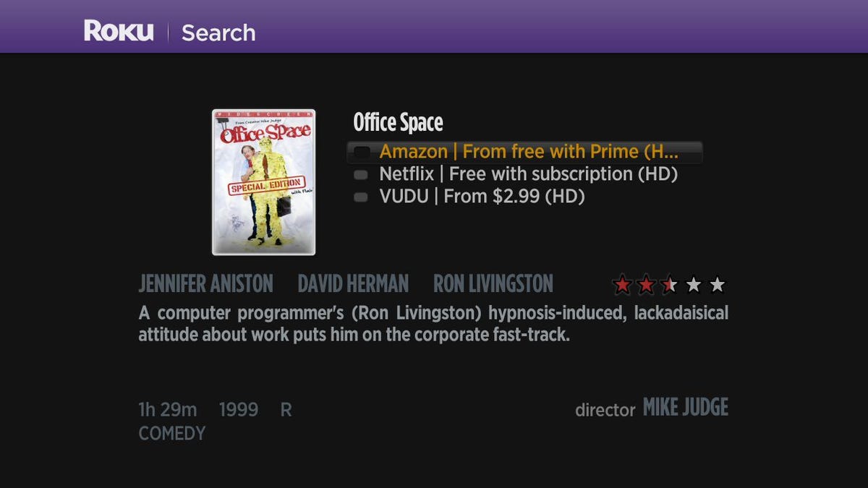The image size is (868, 488).
Task: Click the RON LIVINGSTON cast name
Action: pyautogui.click(x=493, y=283)
